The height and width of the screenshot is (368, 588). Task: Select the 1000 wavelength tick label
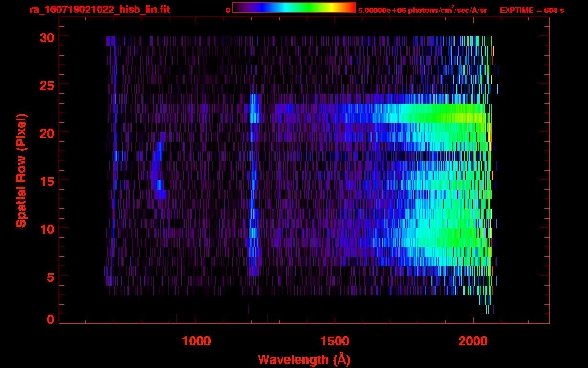click(x=196, y=341)
